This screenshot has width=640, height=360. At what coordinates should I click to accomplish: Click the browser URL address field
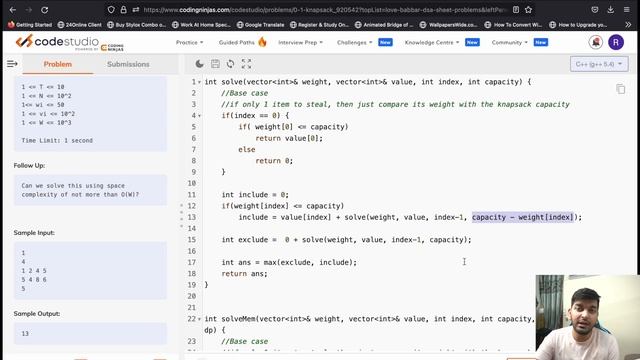[325, 10]
